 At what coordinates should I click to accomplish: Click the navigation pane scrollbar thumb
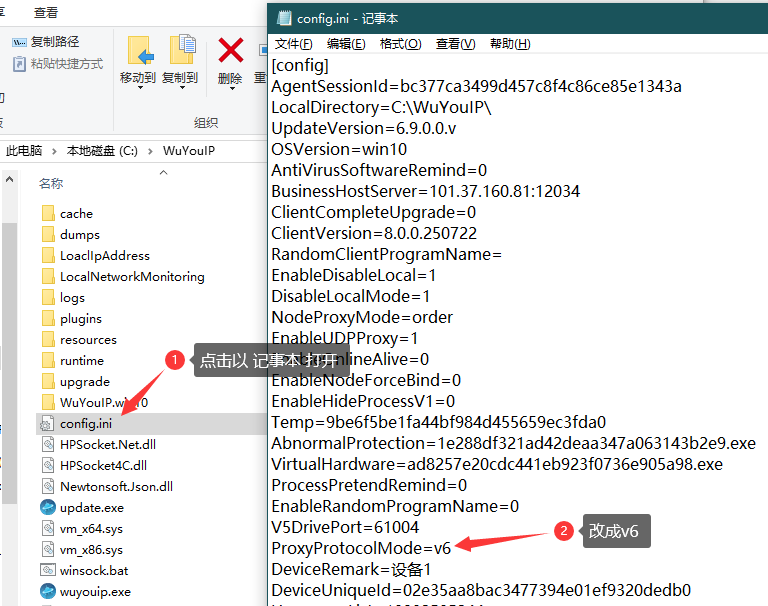(x=9, y=363)
